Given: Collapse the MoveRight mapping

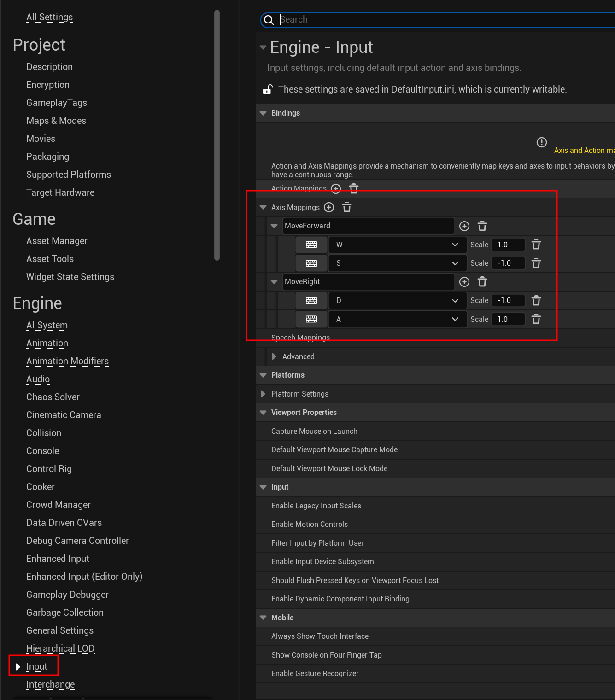Looking at the screenshot, I should [x=274, y=282].
